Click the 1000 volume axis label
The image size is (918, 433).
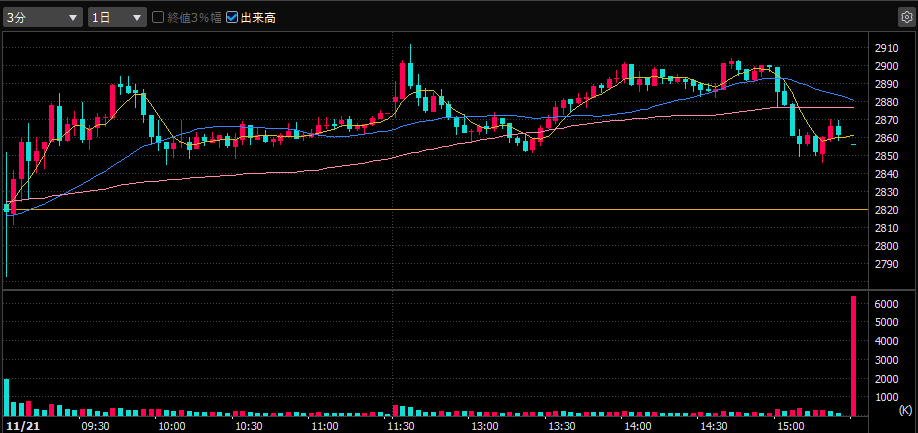(887, 397)
